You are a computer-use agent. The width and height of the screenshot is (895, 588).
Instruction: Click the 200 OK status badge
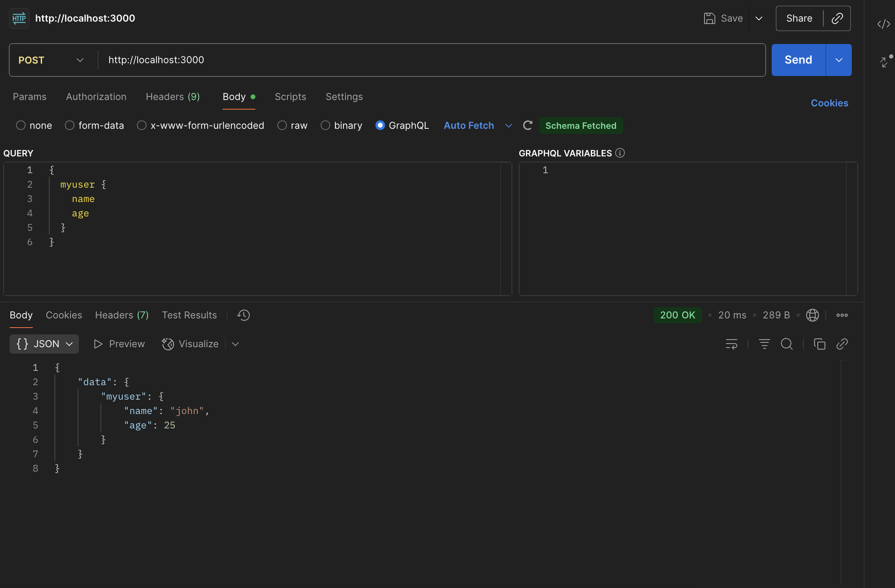[677, 315]
